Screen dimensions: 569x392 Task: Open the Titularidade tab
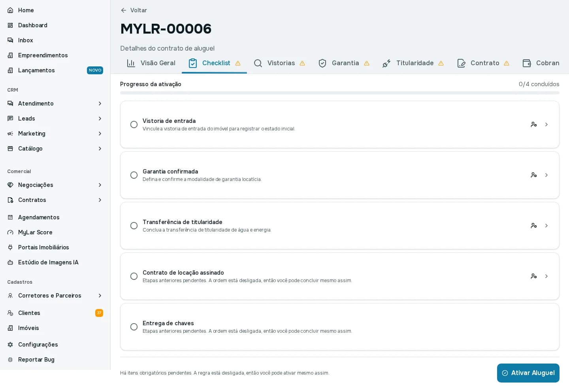coord(413,63)
